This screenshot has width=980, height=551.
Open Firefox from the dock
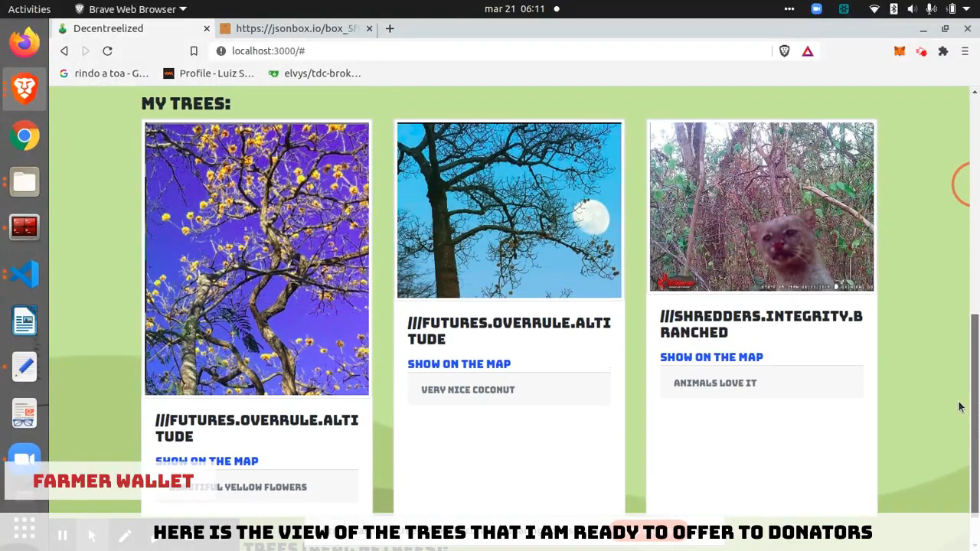(x=24, y=43)
